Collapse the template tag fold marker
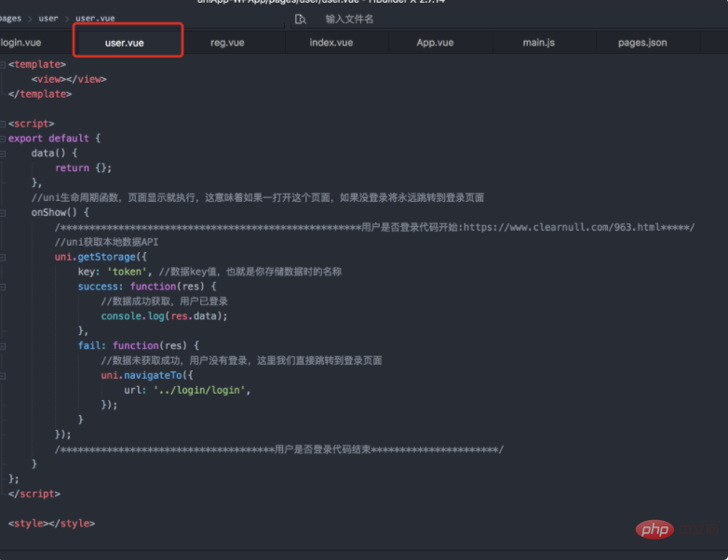Viewport: 728px width, 560px height. coord(3,65)
